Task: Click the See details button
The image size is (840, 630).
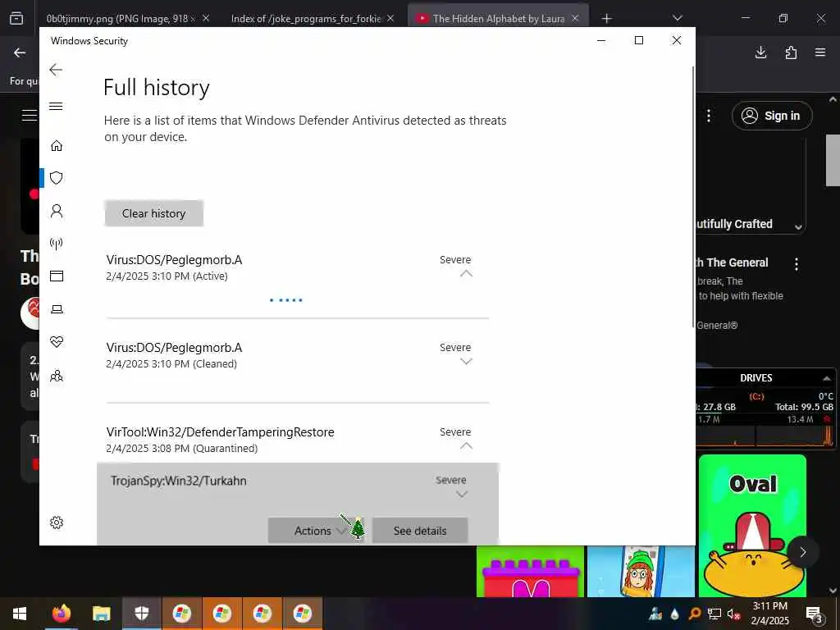Action: (x=420, y=531)
